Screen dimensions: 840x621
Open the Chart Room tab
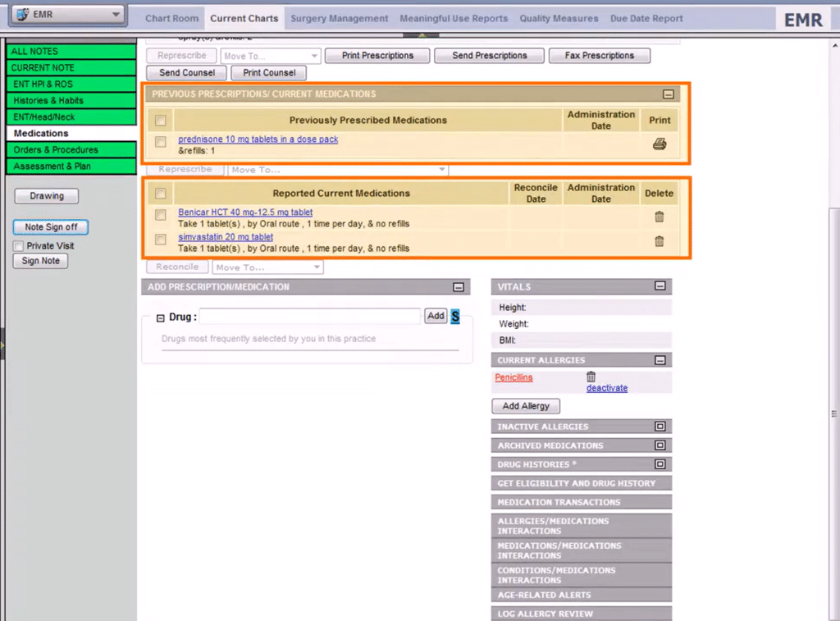pos(172,18)
